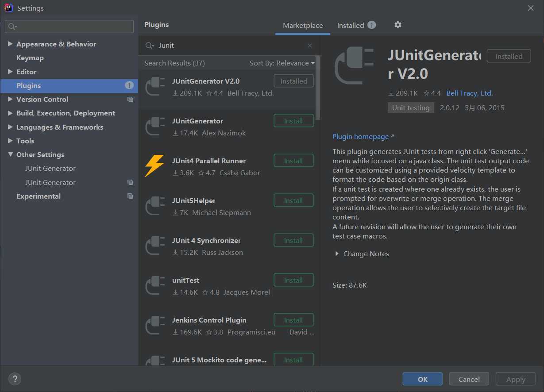544x392 pixels.
Task: Install the JUnit5Helper plugin
Action: coord(293,200)
